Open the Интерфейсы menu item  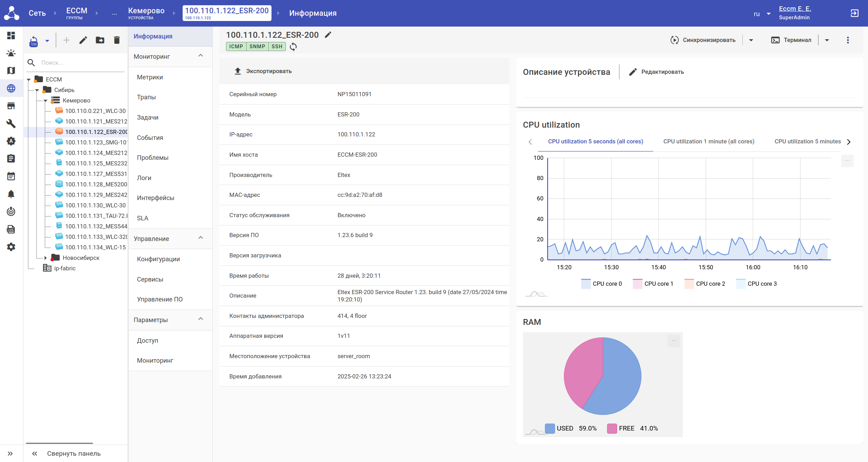click(x=156, y=198)
